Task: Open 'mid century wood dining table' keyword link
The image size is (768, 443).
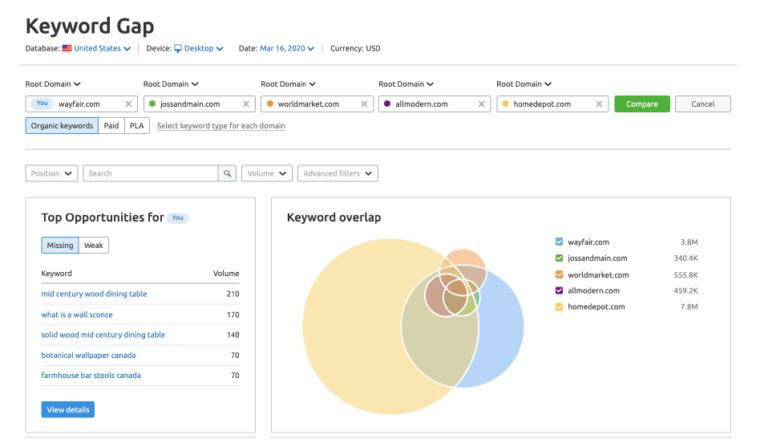Action: pyautogui.click(x=94, y=294)
